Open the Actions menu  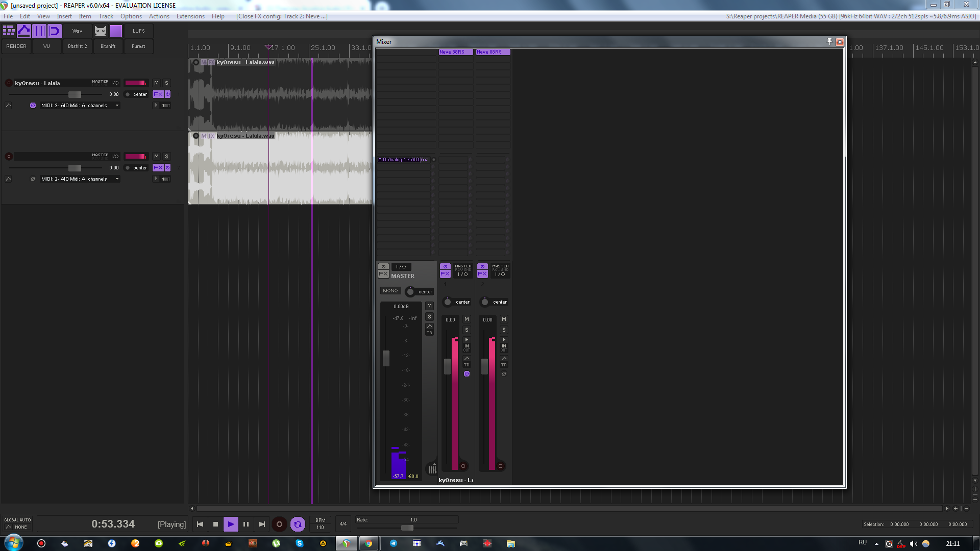click(159, 16)
